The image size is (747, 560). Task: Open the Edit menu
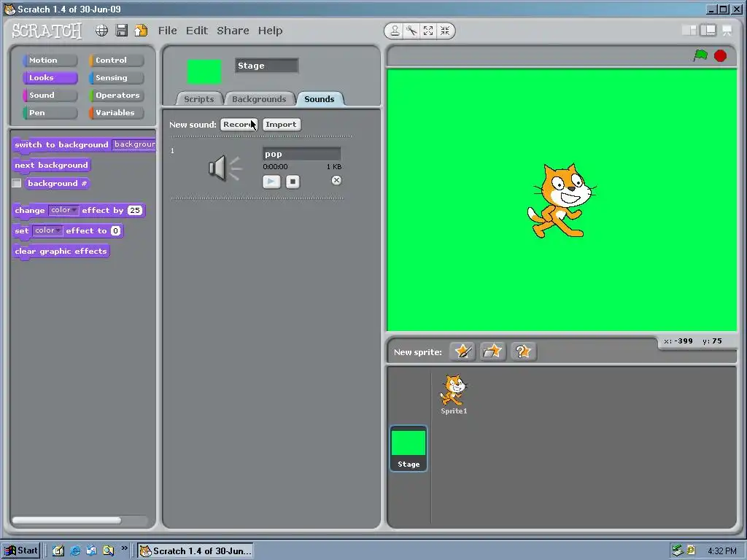(197, 31)
